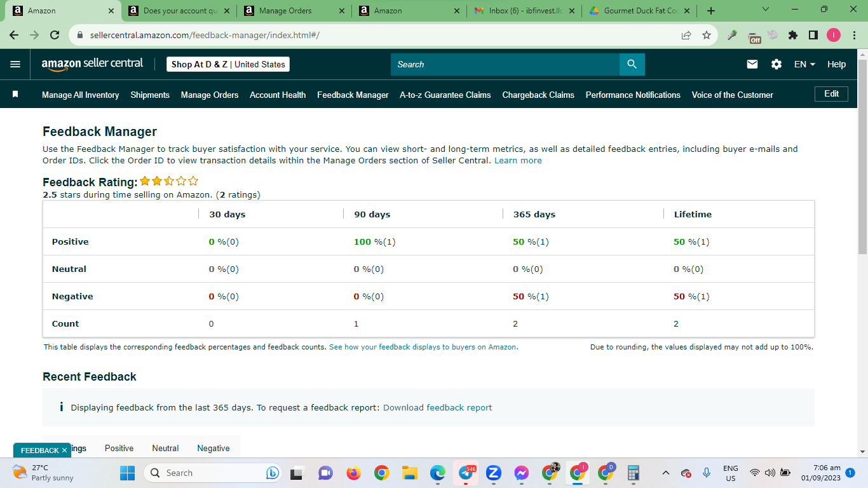Close the Manage Orders tab

coord(342,11)
